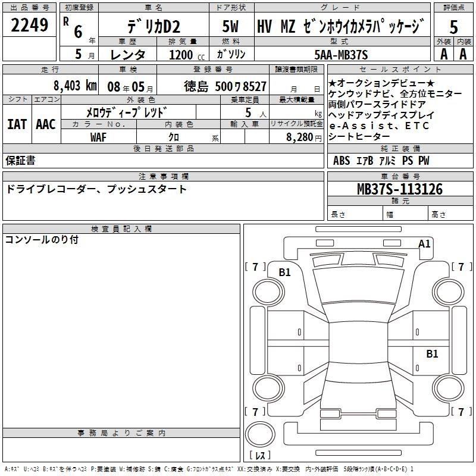This screenshot has height=476, width=476.
Task: Click chassis number MB37S-113126
Action: 400,189
